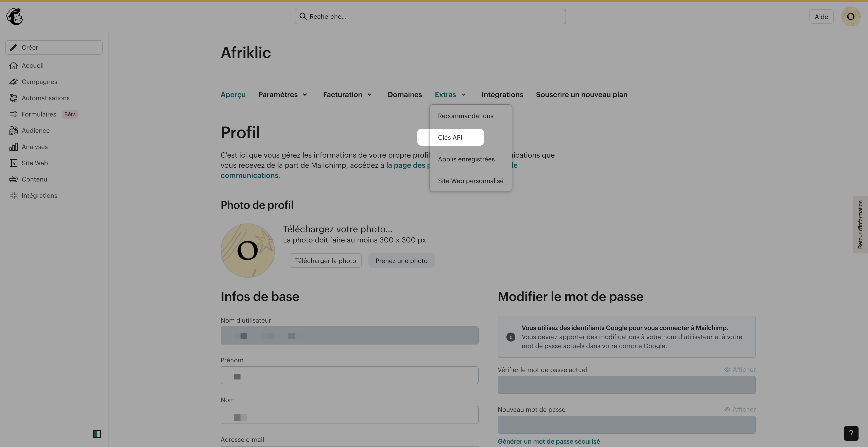Viewport: 868px width, 447px height.
Task: Choose Clés API from Extras menu
Action: tap(450, 137)
